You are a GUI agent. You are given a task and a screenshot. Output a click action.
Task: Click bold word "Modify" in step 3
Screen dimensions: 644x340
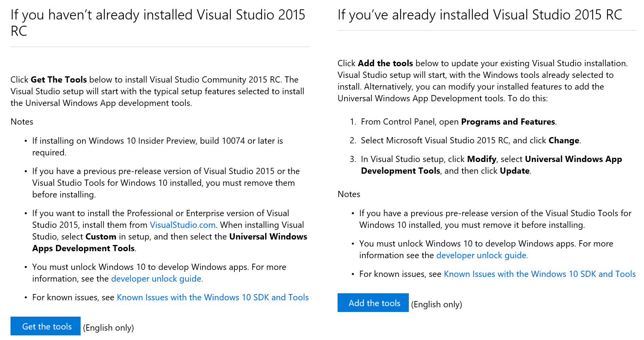tap(482, 159)
